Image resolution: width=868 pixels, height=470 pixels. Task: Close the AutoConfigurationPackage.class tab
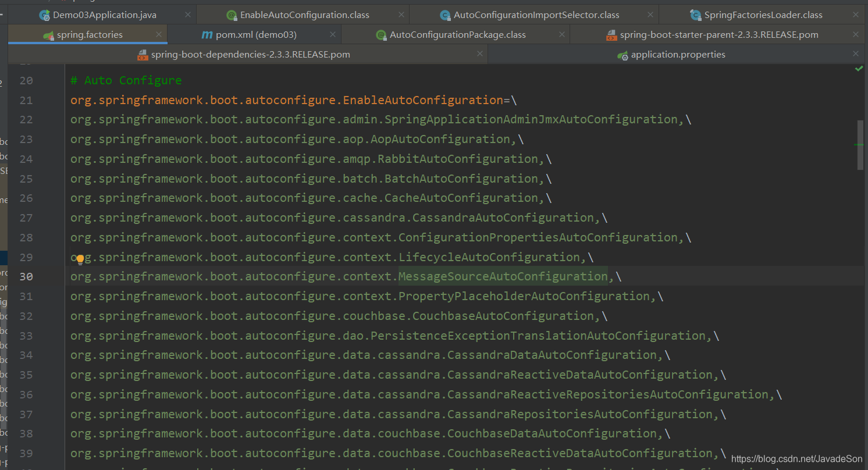(x=561, y=34)
